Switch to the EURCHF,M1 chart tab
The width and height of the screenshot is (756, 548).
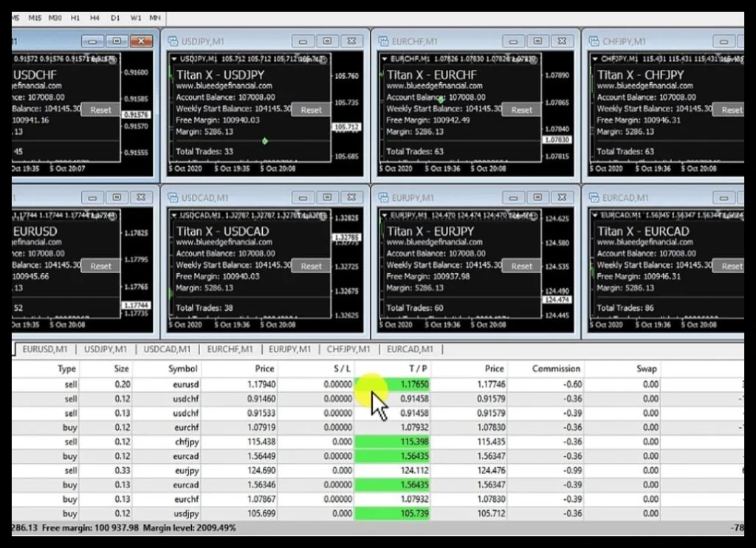(x=230, y=349)
